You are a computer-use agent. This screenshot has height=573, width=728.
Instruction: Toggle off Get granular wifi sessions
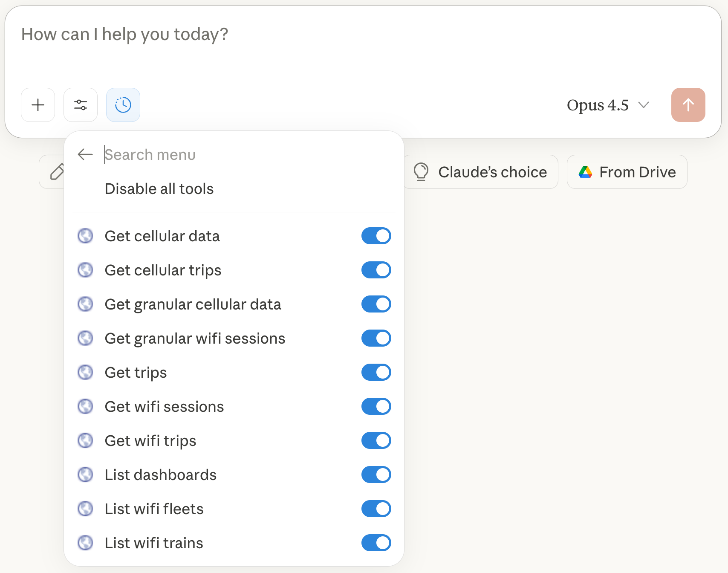[376, 338]
